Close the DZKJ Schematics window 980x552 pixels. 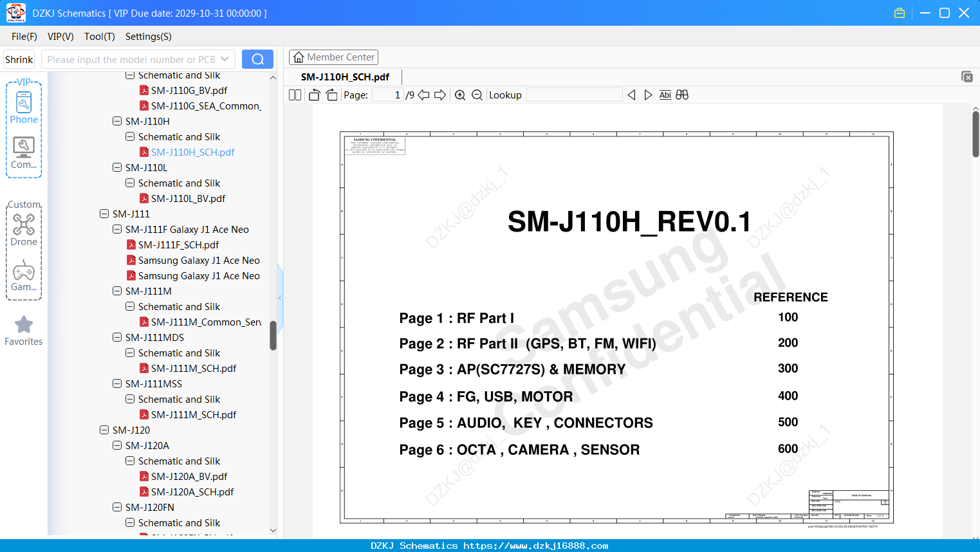(x=964, y=13)
